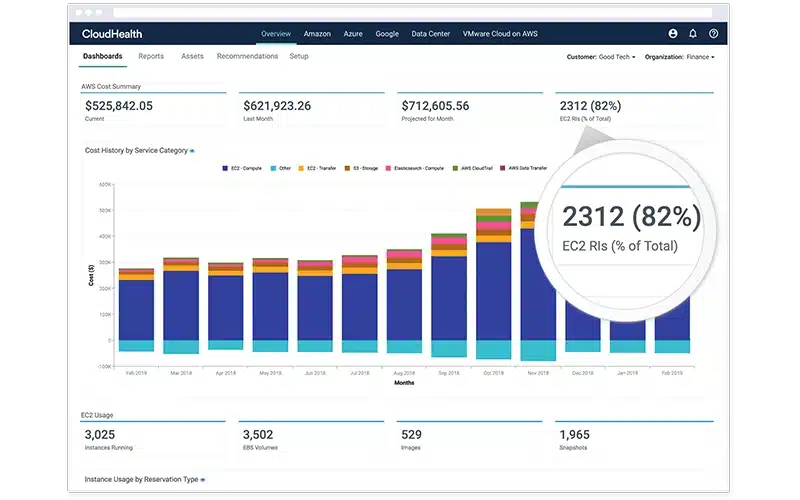Select the Overview tab
The height and width of the screenshot is (500, 800).
tap(276, 34)
